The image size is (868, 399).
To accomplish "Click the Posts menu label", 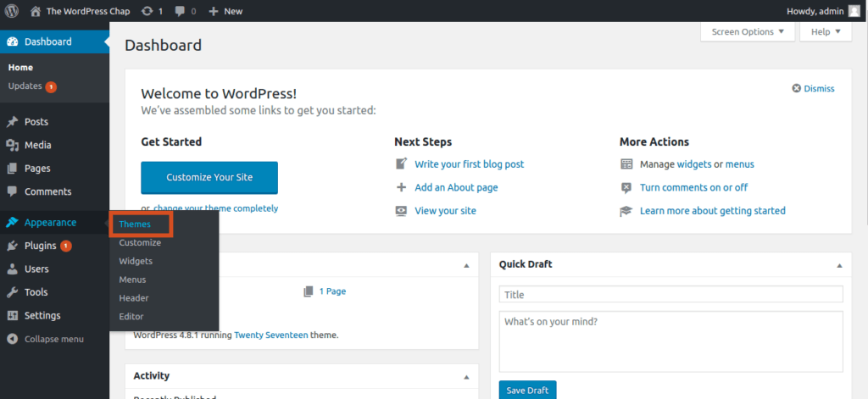I will point(36,122).
